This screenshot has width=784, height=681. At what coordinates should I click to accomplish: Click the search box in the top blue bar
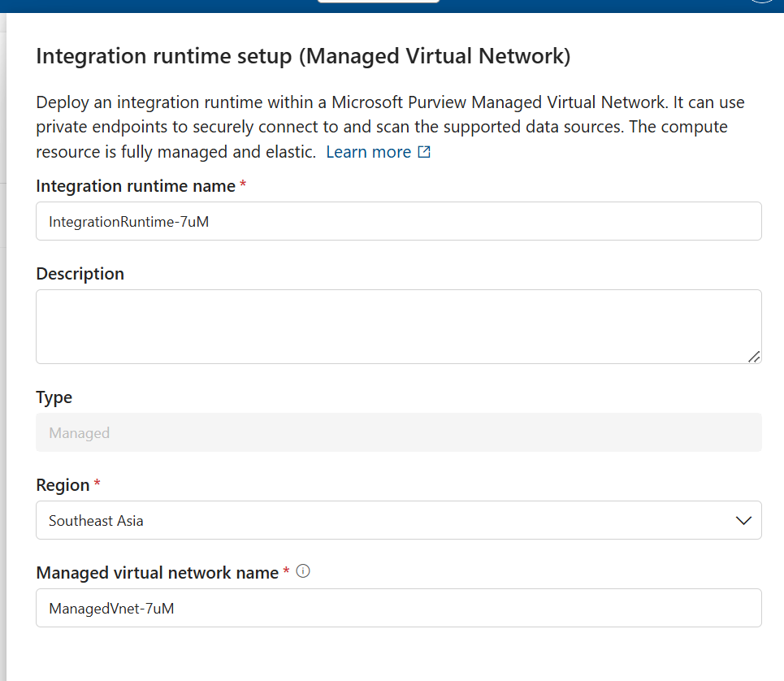pos(379,2)
